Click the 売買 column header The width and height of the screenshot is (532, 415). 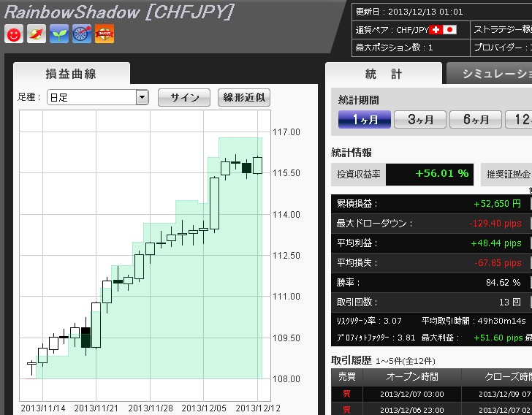tap(347, 377)
